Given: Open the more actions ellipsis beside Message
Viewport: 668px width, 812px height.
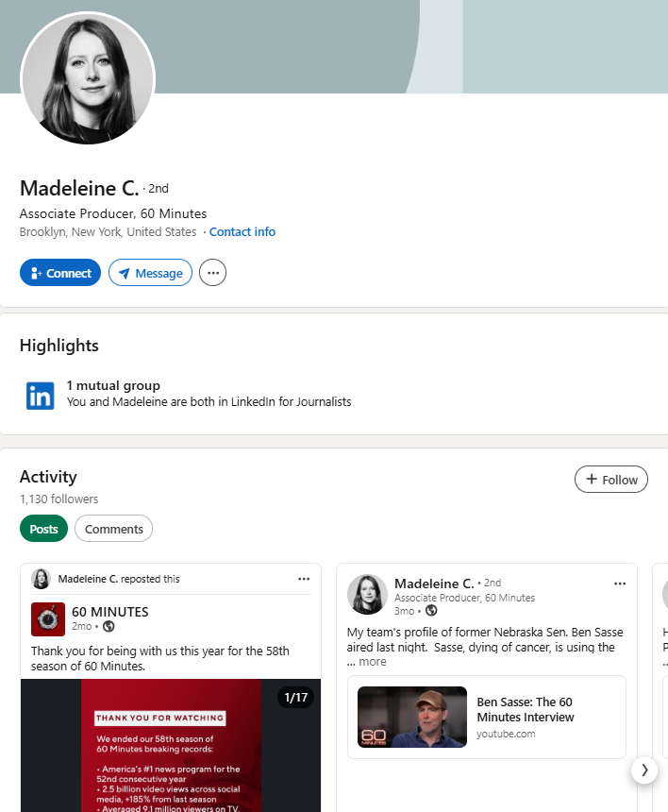Looking at the screenshot, I should pos(212,272).
